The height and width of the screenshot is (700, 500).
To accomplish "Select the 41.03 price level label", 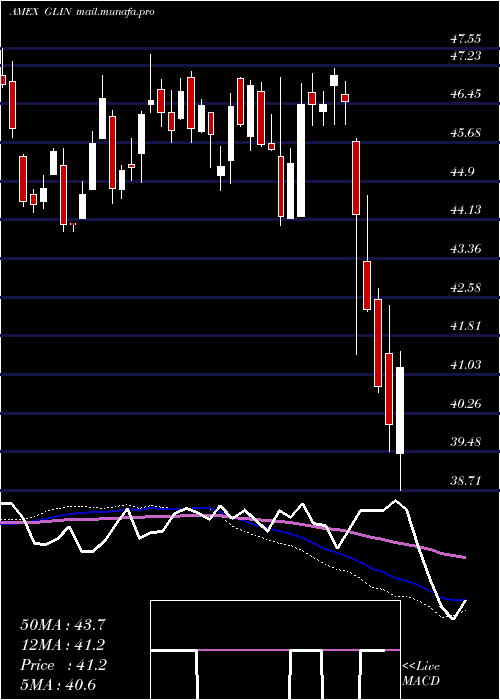I will click(466, 365).
